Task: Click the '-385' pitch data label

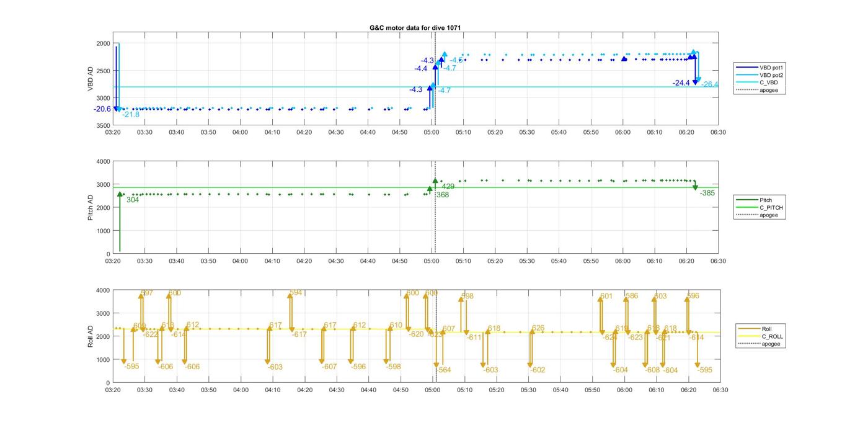Action: (707, 194)
